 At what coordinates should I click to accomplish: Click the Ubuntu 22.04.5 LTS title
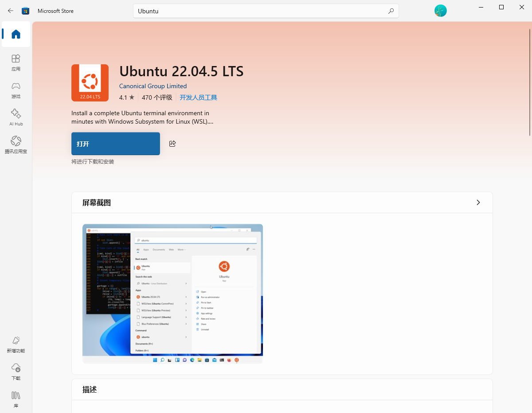coord(181,71)
